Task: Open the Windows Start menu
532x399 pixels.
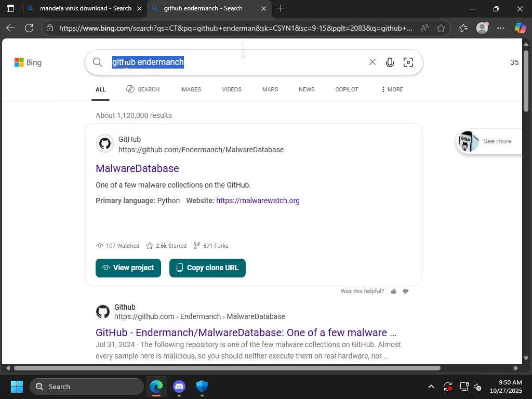Action: (17, 387)
